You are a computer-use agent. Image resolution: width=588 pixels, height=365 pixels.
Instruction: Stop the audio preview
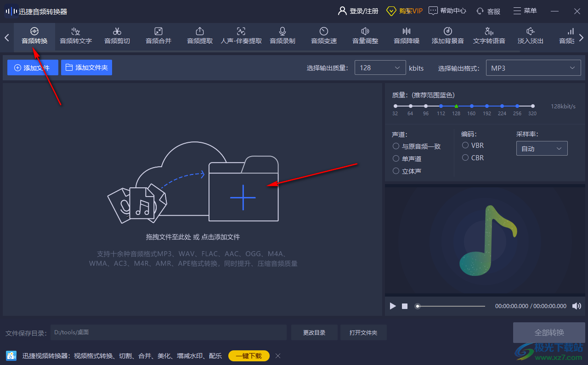pos(405,306)
